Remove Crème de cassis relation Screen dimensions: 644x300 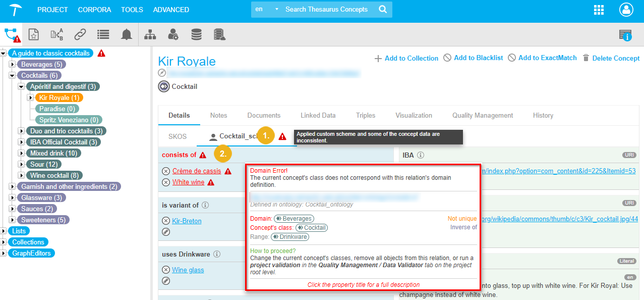tap(166, 171)
